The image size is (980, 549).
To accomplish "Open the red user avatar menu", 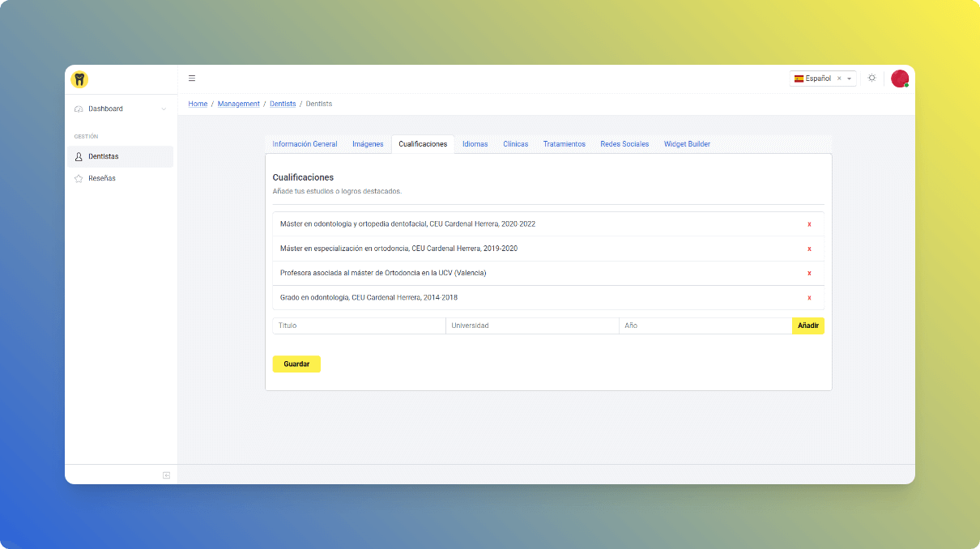I will (x=899, y=79).
